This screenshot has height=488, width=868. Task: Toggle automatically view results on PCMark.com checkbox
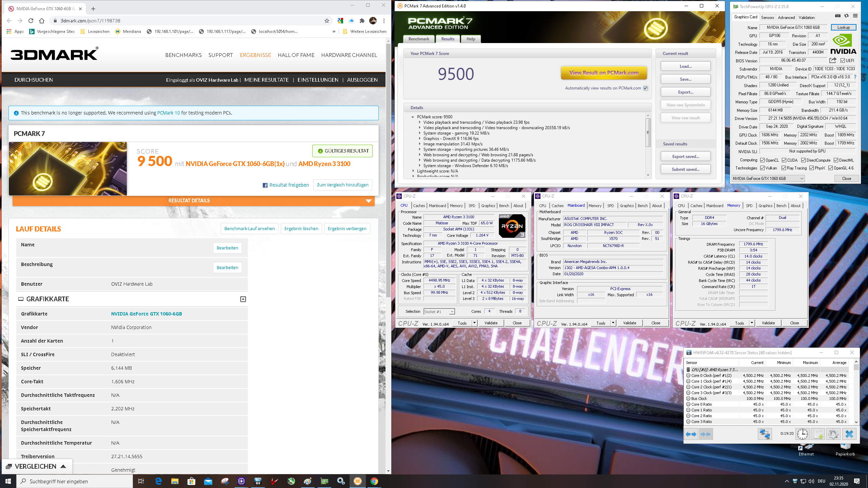(646, 88)
